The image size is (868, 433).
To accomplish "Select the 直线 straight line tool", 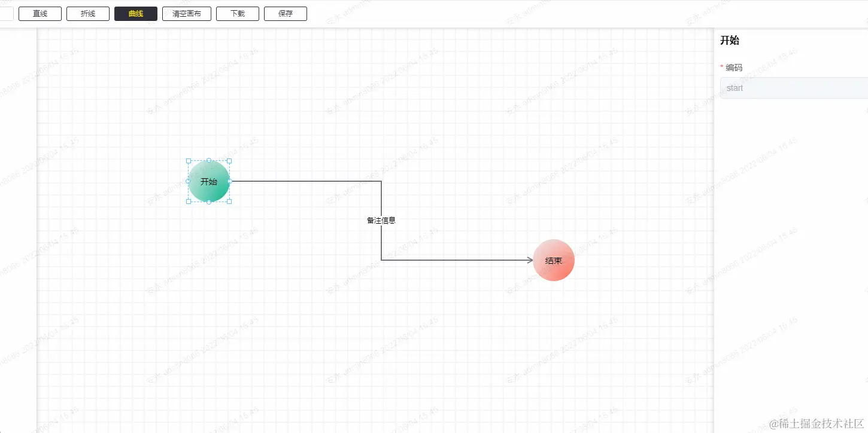I will (40, 14).
